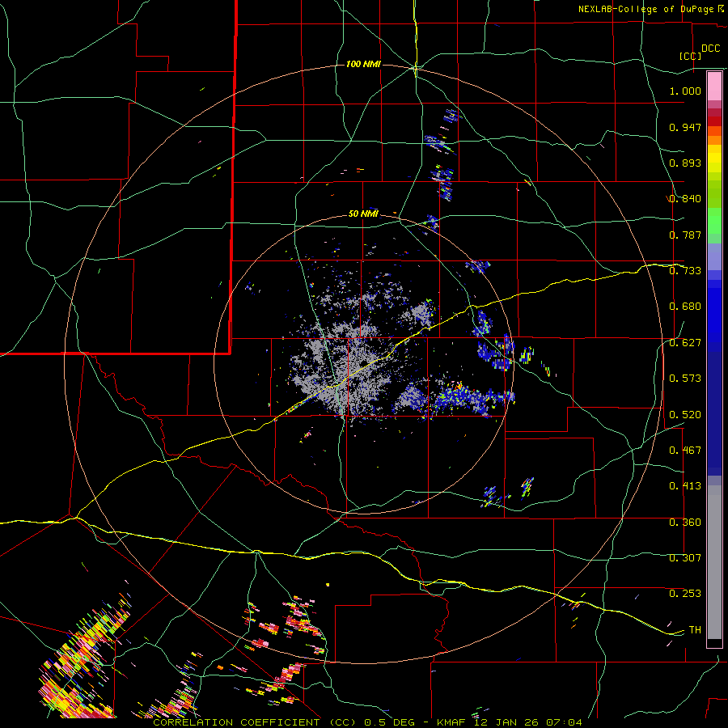Image resolution: width=728 pixels, height=728 pixels.
Task: Click the 0.680 legend value
Action: [685, 307]
